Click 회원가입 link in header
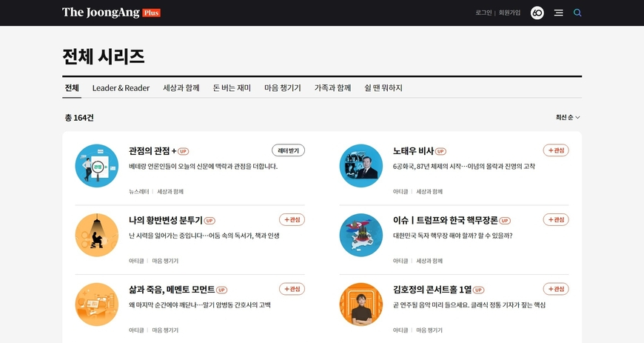Image resolution: width=644 pixels, height=343 pixels. click(509, 13)
